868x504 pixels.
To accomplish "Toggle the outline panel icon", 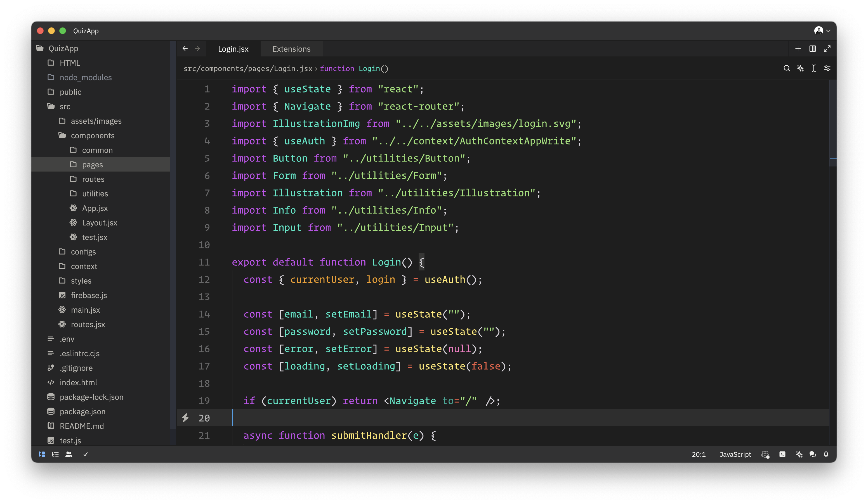I will [x=55, y=454].
